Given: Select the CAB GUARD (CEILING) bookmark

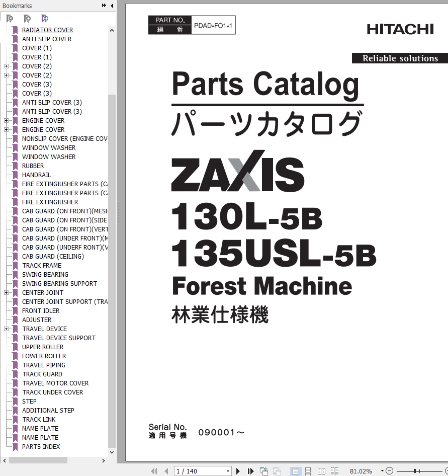Looking at the screenshot, I should click(53, 257).
